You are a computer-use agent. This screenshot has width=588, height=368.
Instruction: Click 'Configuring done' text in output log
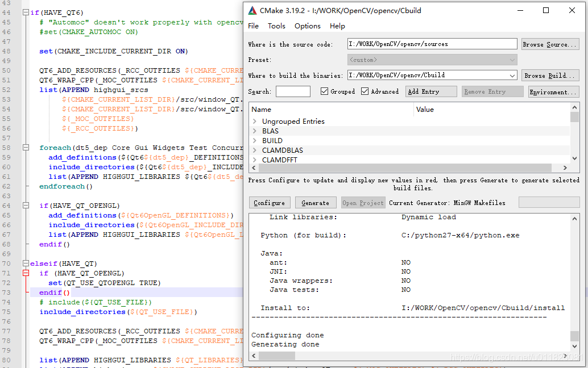click(288, 335)
